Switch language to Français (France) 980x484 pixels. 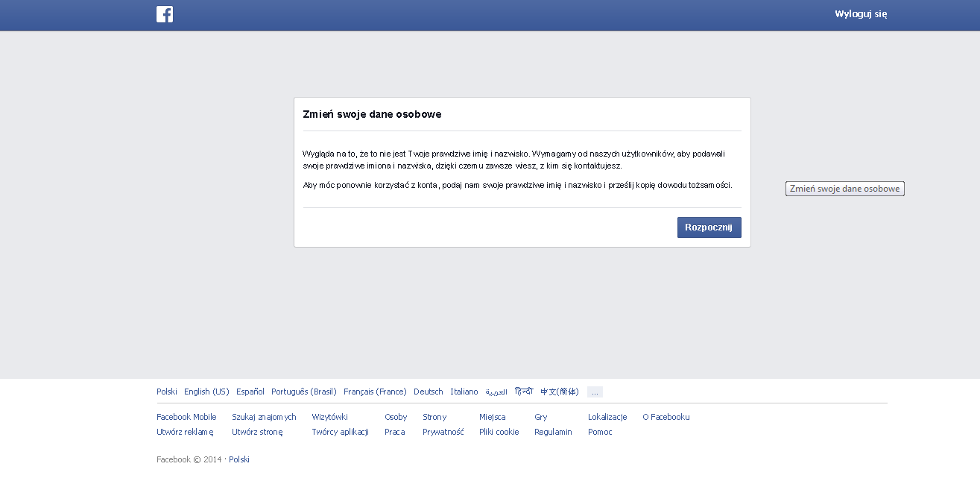coord(375,392)
